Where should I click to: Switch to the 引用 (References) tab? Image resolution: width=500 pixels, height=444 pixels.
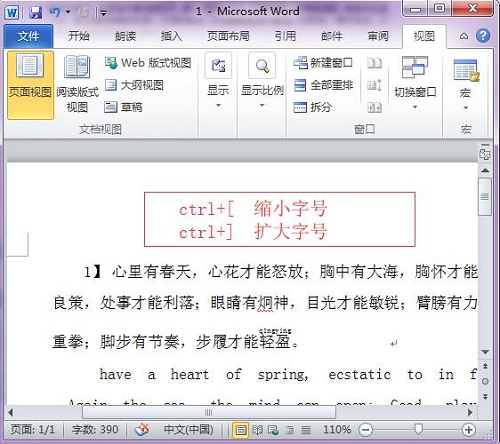click(x=285, y=36)
